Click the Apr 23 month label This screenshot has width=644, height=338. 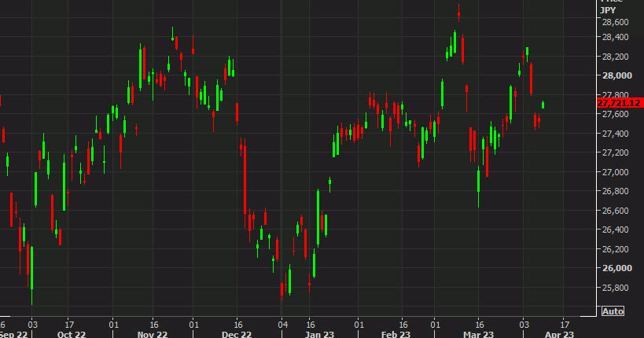[559, 334]
